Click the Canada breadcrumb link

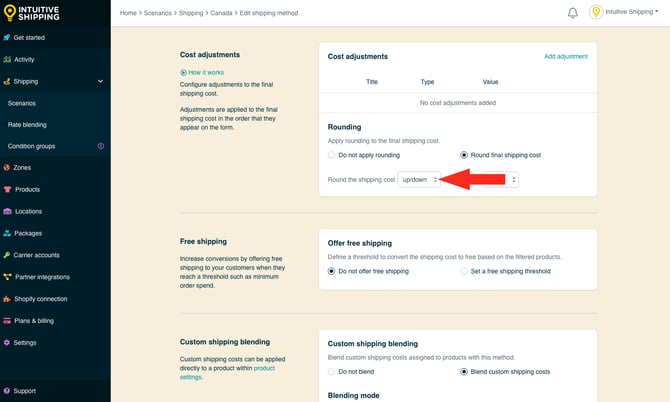coord(222,13)
